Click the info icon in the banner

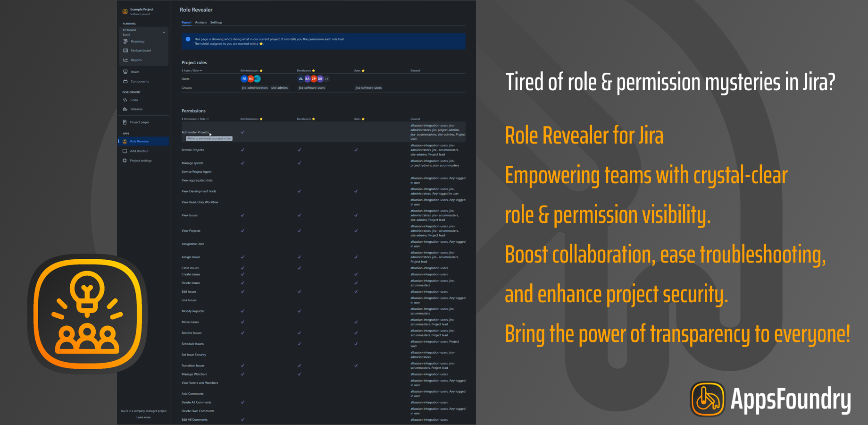point(188,39)
